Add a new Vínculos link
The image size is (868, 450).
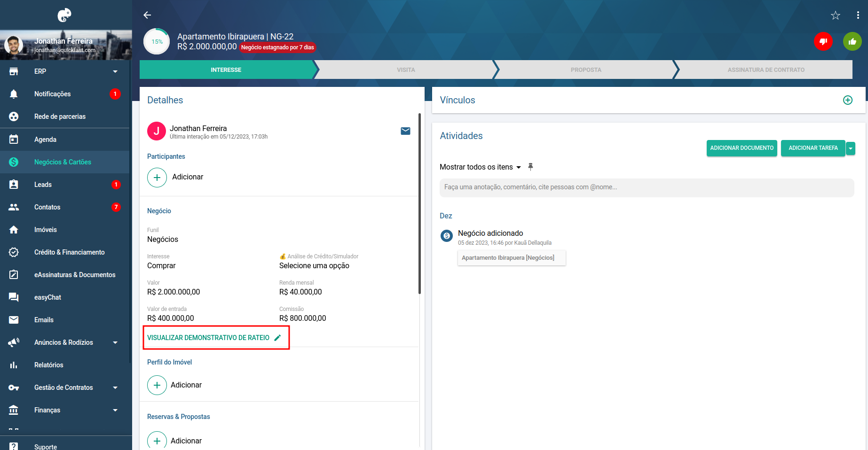point(848,100)
